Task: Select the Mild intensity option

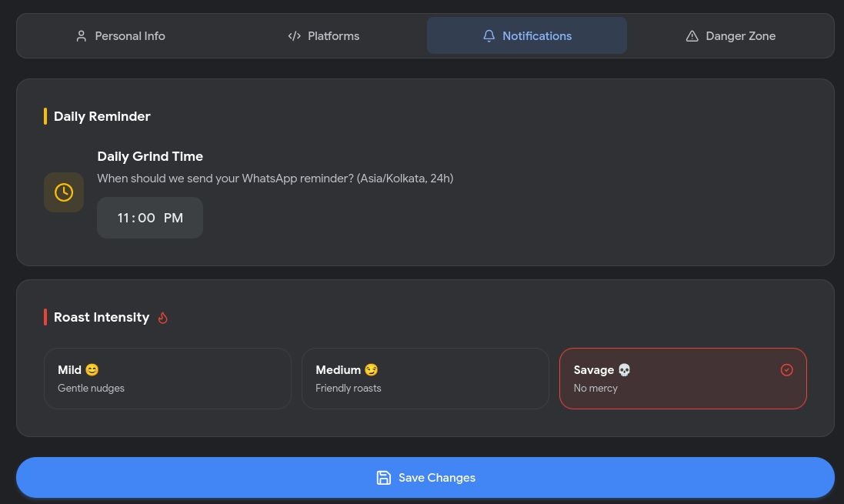Action: pyautogui.click(x=168, y=378)
